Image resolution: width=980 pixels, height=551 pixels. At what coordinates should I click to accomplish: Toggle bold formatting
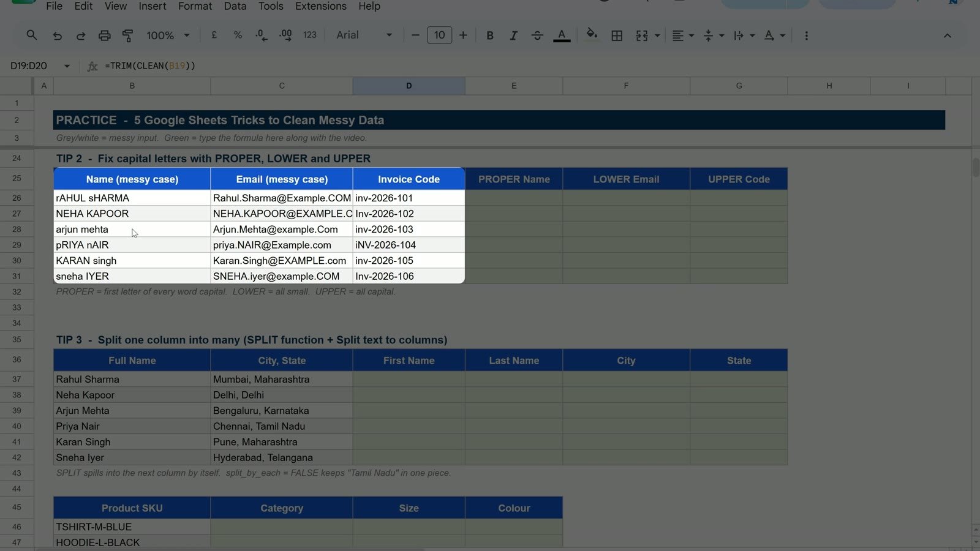490,36
